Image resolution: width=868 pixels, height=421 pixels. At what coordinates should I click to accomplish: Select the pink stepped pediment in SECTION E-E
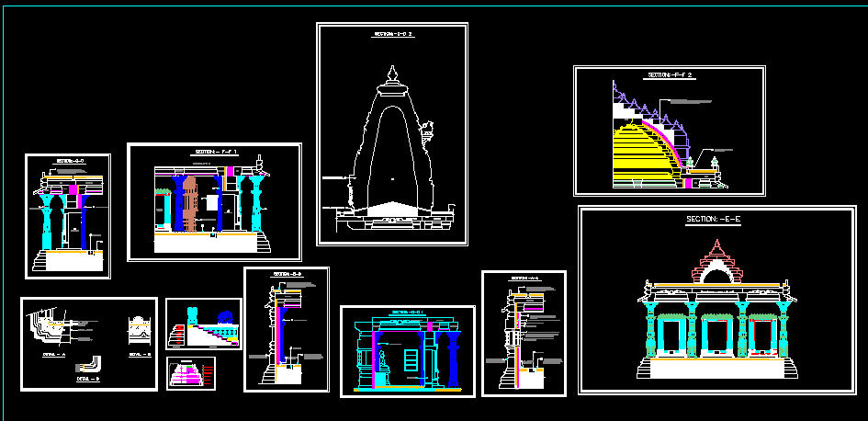click(717, 262)
